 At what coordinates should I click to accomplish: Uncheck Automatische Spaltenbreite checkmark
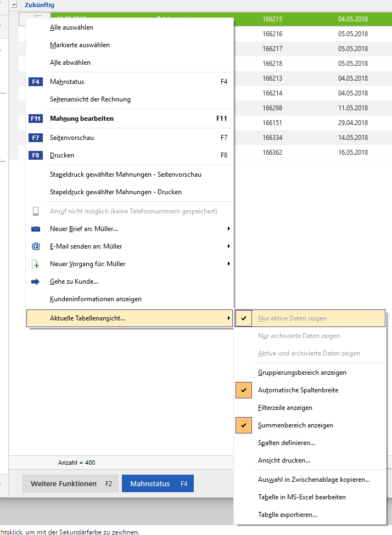click(244, 390)
